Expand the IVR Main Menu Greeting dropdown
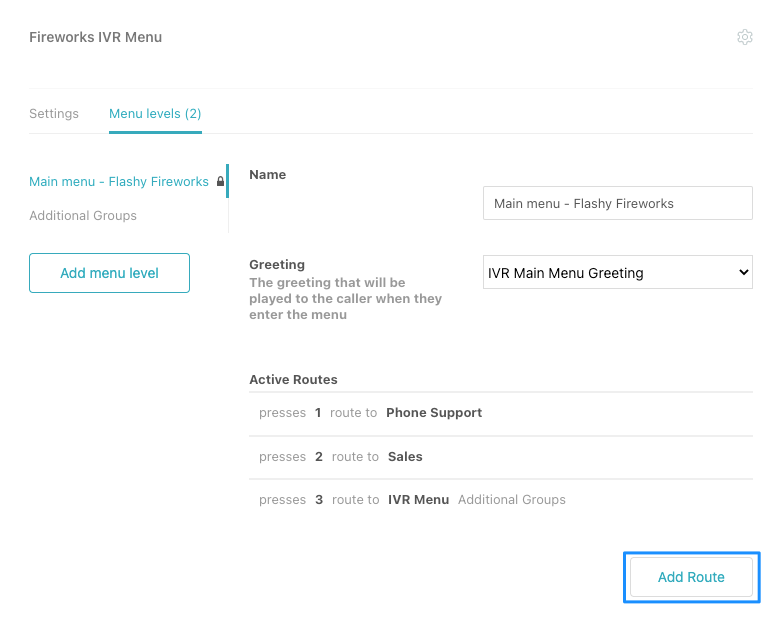 [x=617, y=273]
